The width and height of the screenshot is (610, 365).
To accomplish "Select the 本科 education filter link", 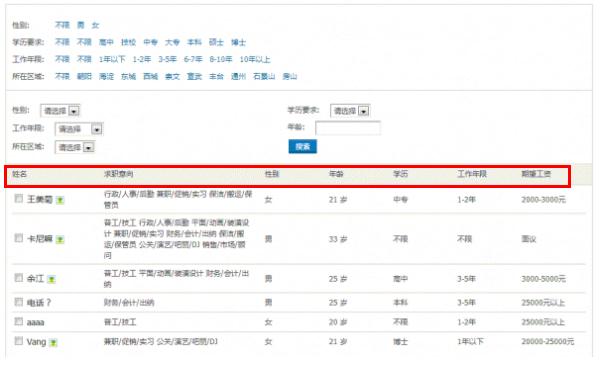I will (195, 42).
